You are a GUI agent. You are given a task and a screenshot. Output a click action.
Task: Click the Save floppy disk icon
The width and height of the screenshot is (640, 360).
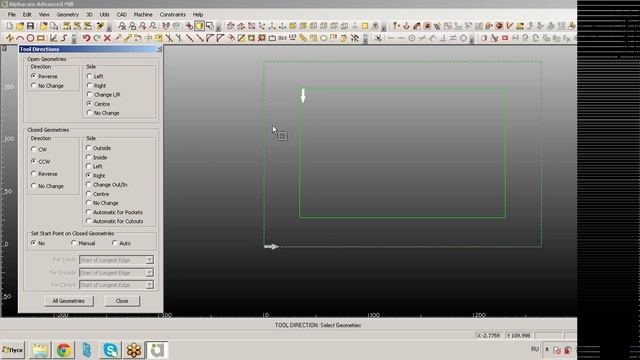pyautogui.click(x=30, y=26)
